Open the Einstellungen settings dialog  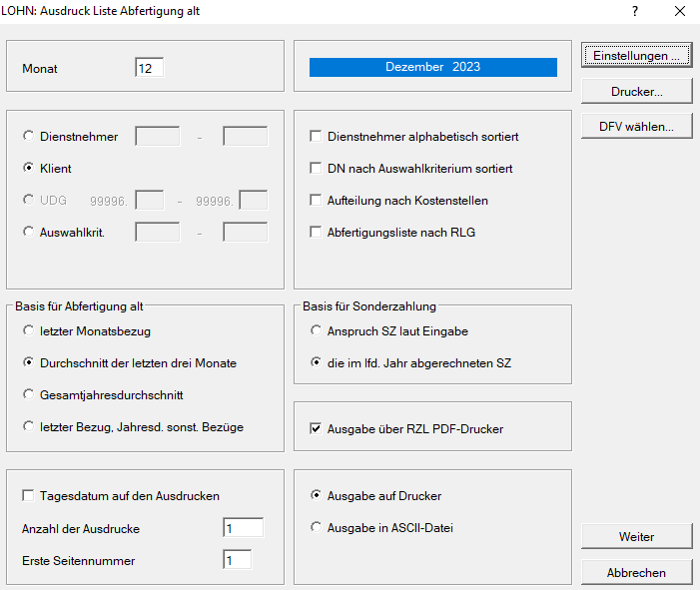(636, 55)
